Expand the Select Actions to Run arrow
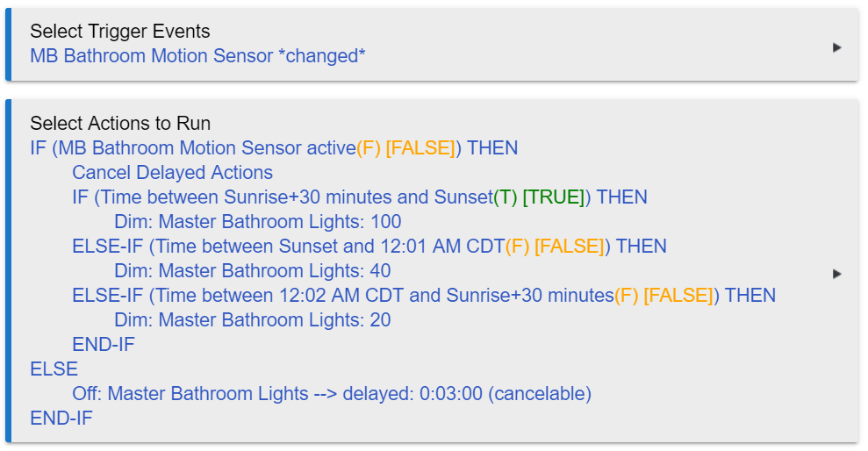Viewport: 868px width, 451px height. point(836,274)
